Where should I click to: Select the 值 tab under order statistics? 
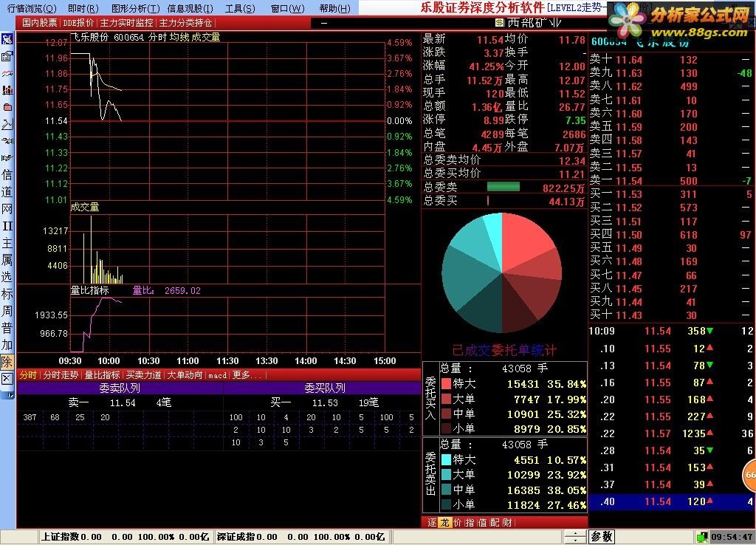(481, 522)
